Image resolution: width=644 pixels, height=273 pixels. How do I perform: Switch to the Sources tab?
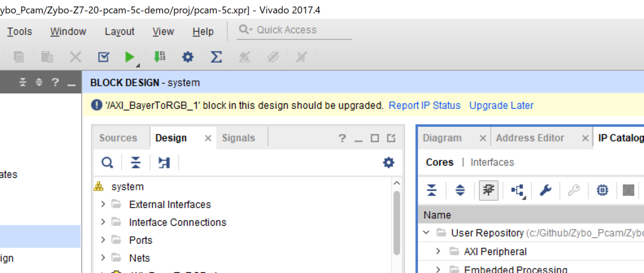point(118,138)
